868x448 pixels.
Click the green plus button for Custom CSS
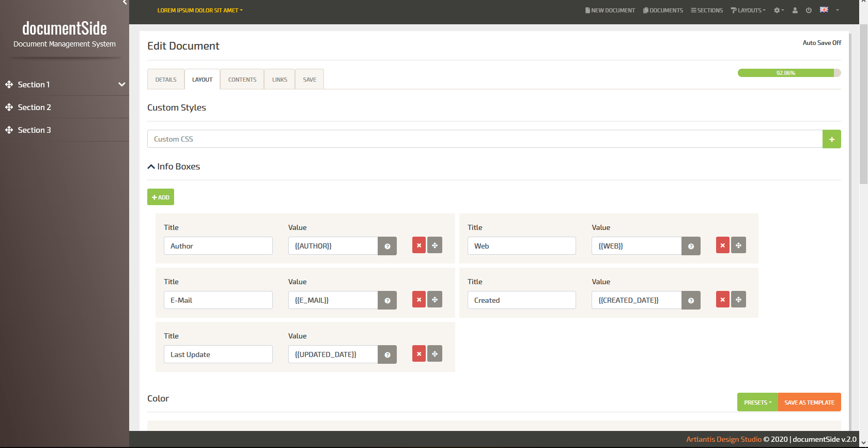click(x=832, y=139)
